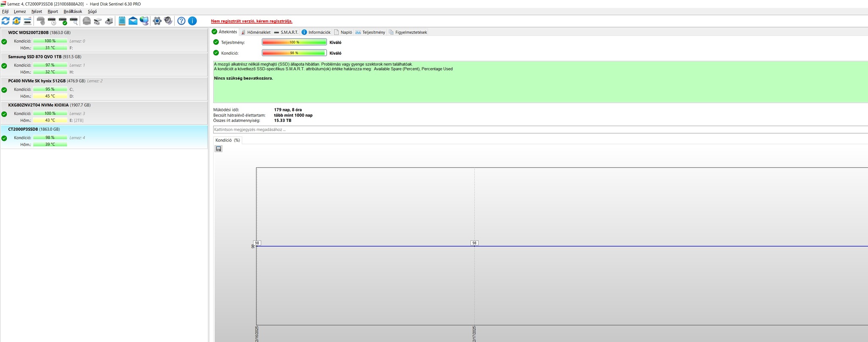
Task: Click the question mark help icon
Action: [181, 21]
